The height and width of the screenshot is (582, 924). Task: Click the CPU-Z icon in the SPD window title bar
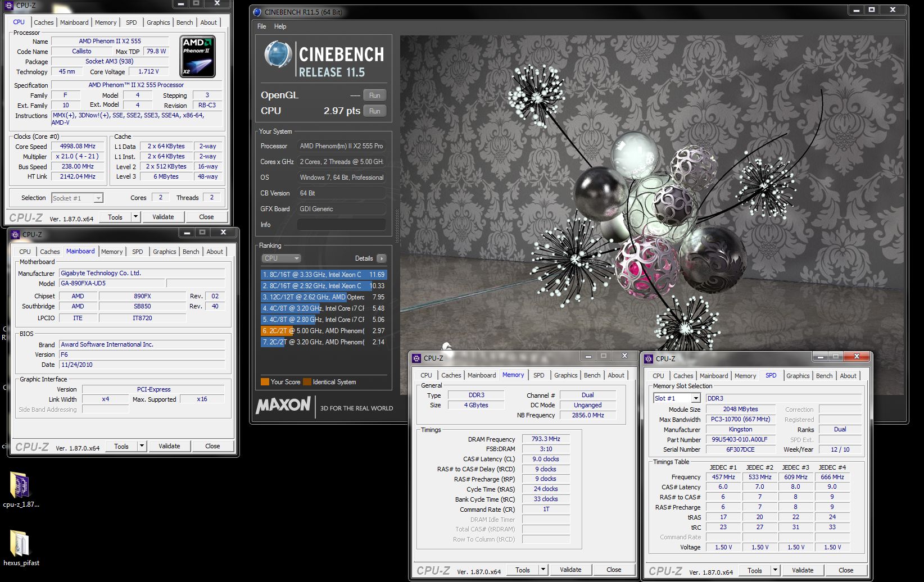(649, 358)
